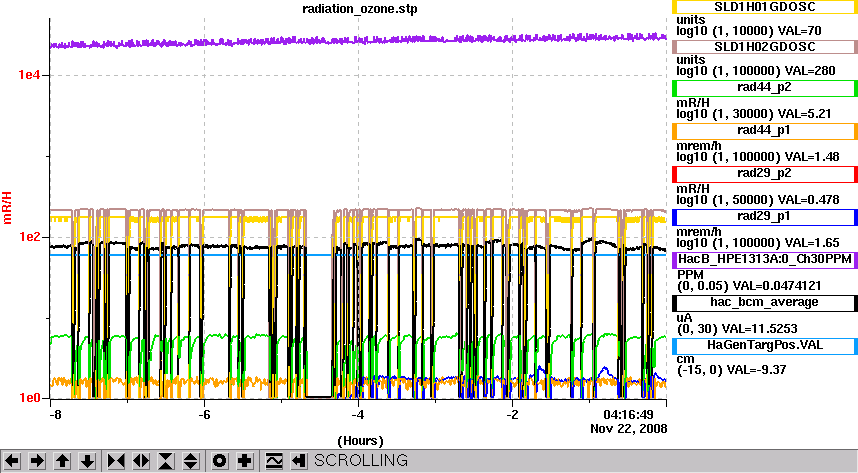Image resolution: width=858 pixels, height=473 pixels.
Task: Select the SLD1H02GDOSC curve label
Action: (764, 47)
